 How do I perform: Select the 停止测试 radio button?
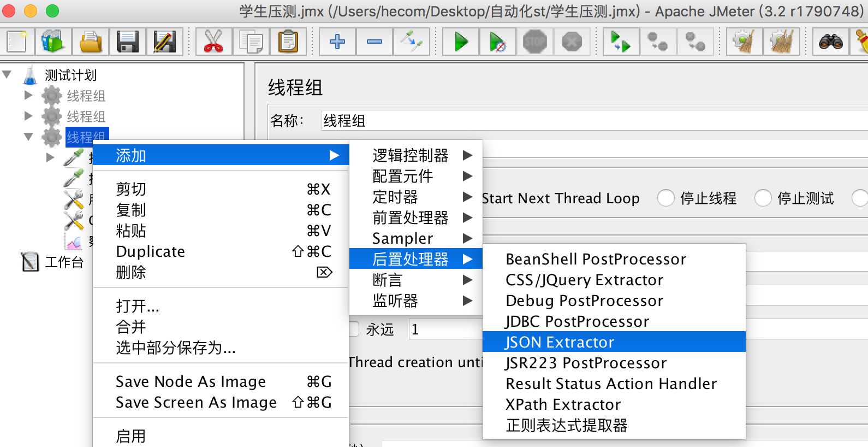coord(763,198)
